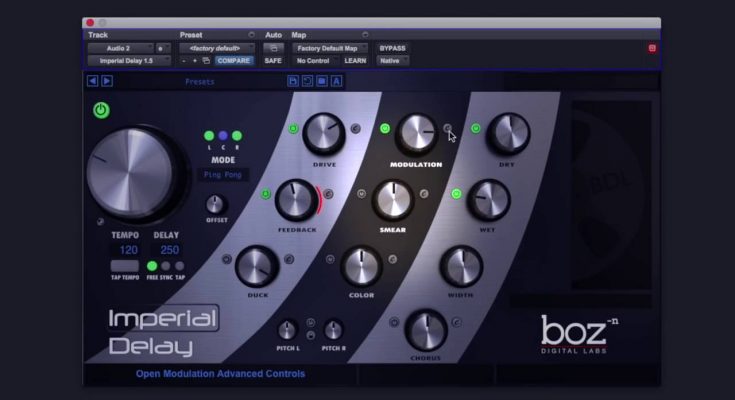
Task: Click the save preset disk icon
Action: (x=293, y=81)
